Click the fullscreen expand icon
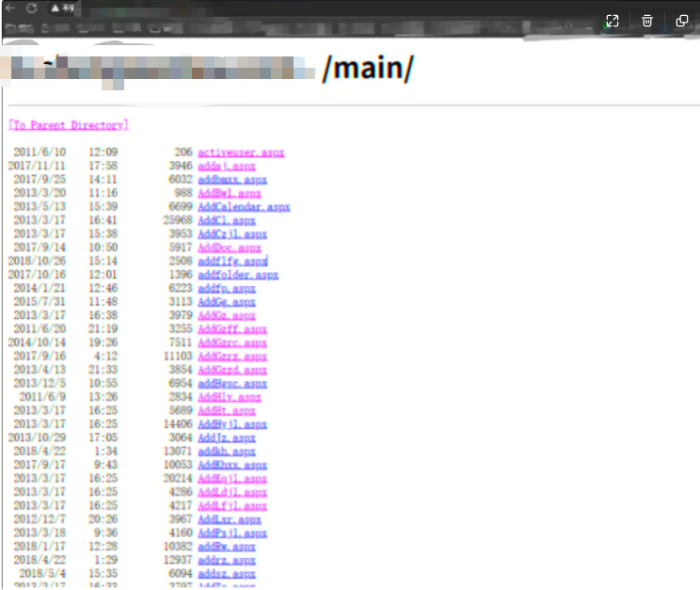 612,21
